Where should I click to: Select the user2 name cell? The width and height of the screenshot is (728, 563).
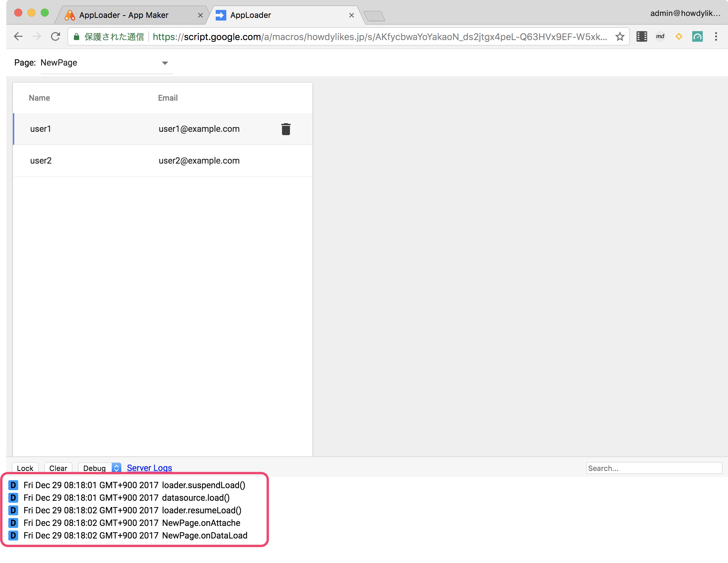pos(41,161)
